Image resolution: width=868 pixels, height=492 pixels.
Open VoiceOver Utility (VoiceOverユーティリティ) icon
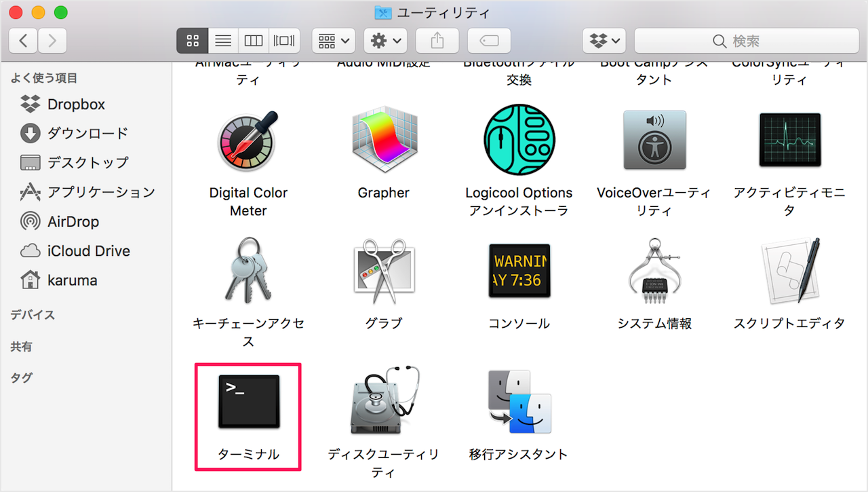coord(654,140)
